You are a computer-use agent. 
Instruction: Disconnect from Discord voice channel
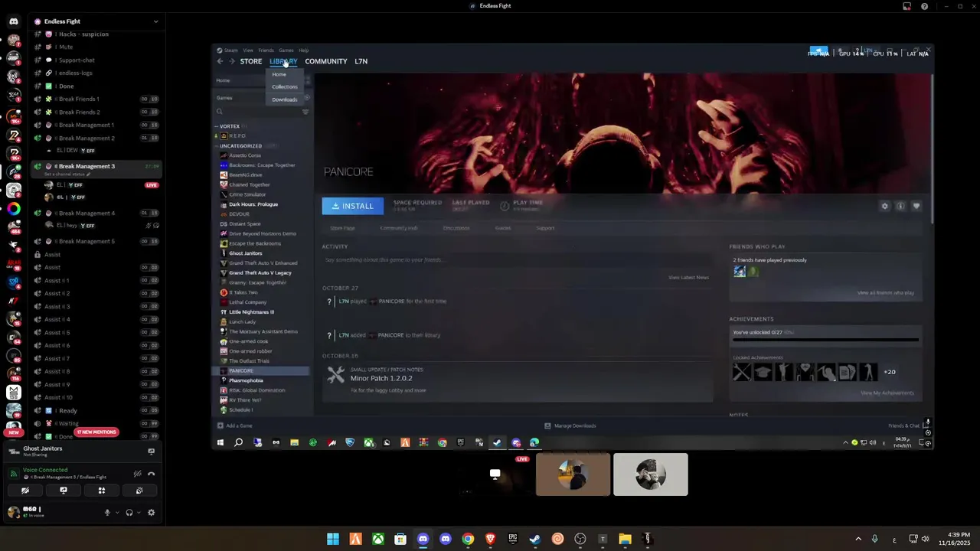[151, 474]
